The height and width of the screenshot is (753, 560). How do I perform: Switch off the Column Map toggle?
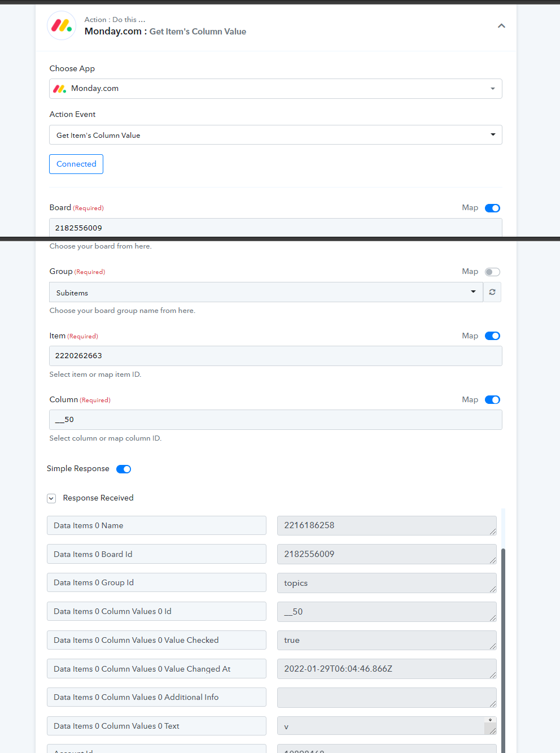click(x=492, y=400)
